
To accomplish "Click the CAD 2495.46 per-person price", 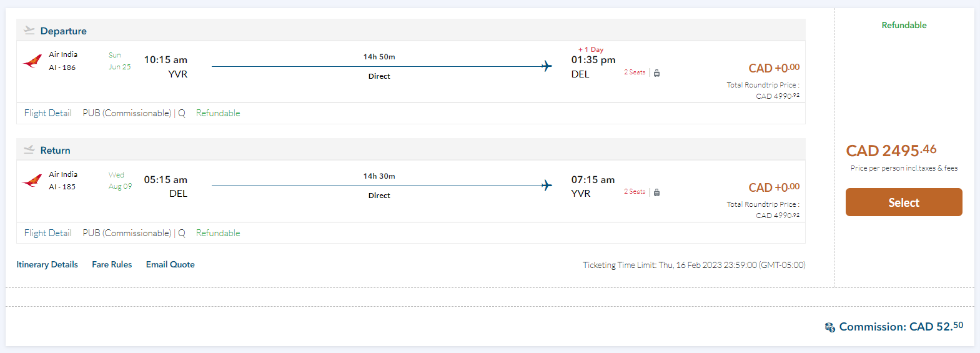I will (x=891, y=151).
